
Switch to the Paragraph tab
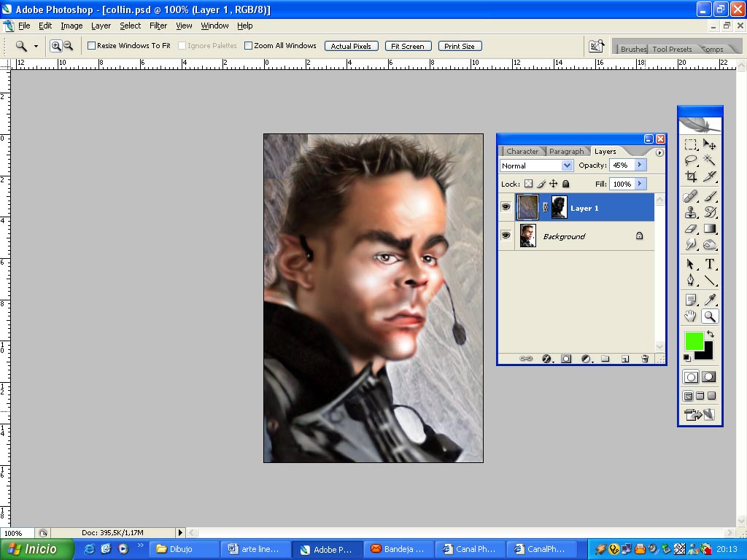point(566,152)
